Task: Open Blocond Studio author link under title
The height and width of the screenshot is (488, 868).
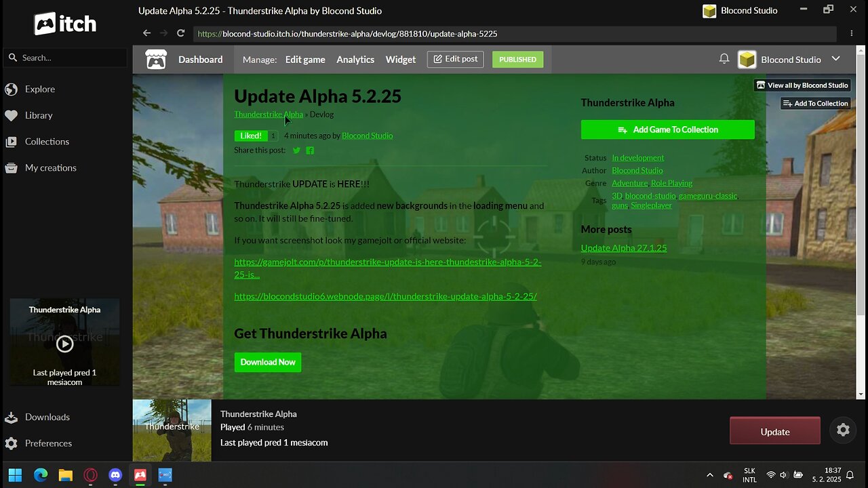Action: point(367,136)
